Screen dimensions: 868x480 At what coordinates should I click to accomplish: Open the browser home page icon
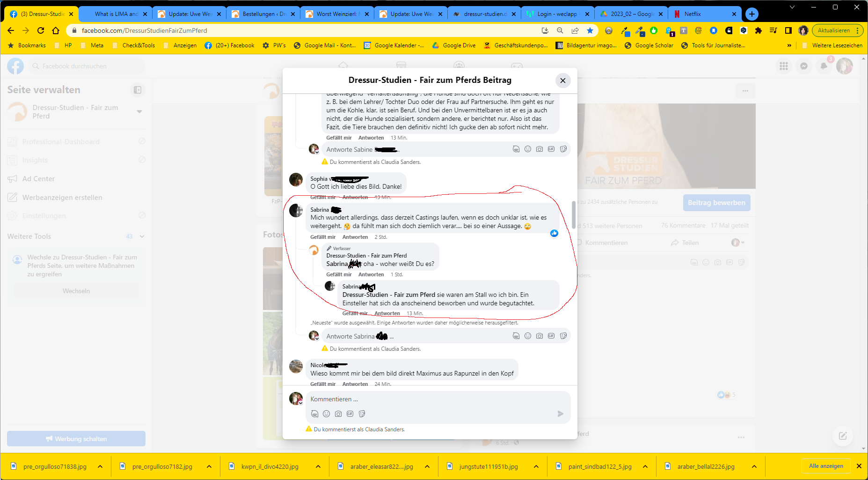[56, 30]
